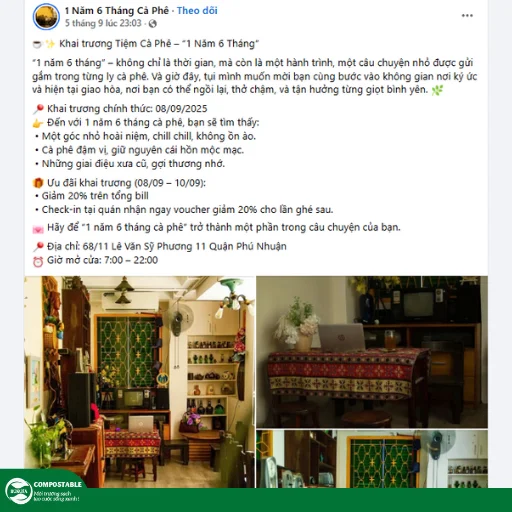This screenshot has height=512, width=512.
Task: Click the post timestamp 5 tháng 9 lúc 23:03
Action: 103,23
